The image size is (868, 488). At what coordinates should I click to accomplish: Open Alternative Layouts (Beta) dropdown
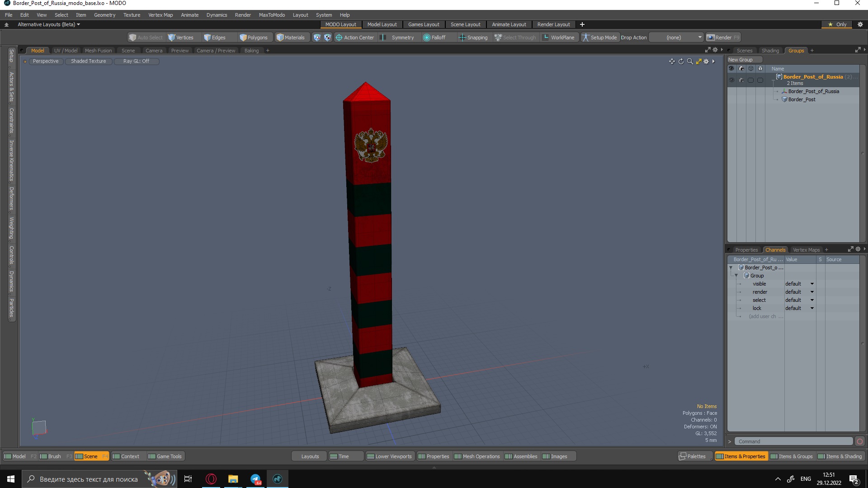click(48, 24)
